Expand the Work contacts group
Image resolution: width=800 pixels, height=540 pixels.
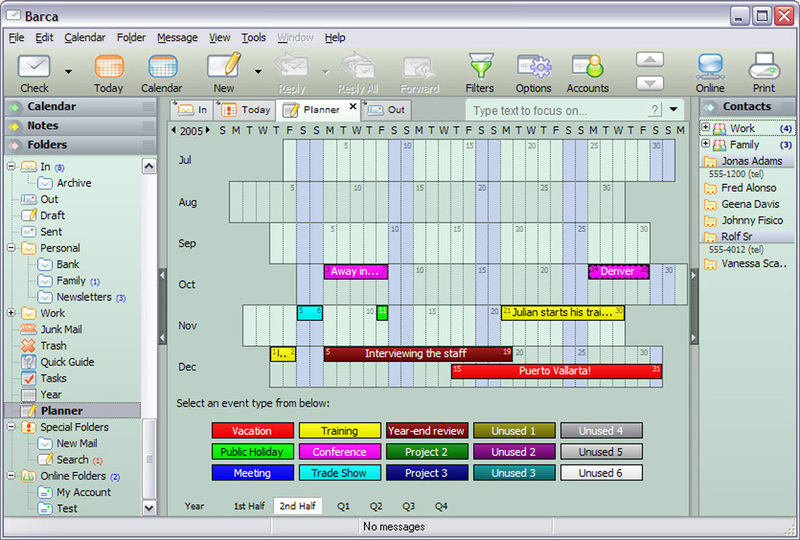[706, 127]
